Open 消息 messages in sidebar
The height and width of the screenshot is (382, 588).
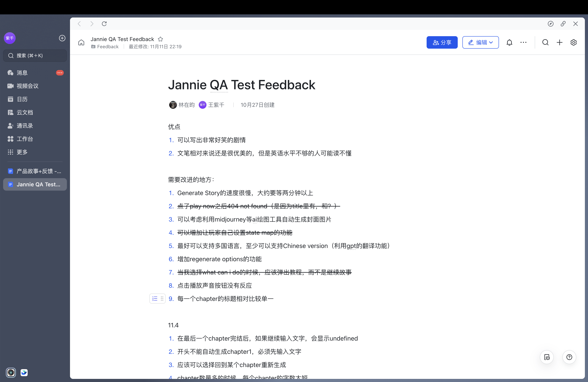[35, 73]
